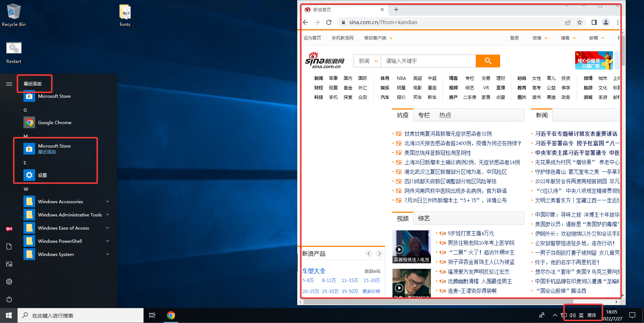Switch to the 专栏 tab
This screenshot has height=323, width=644.
pyautogui.click(x=424, y=115)
